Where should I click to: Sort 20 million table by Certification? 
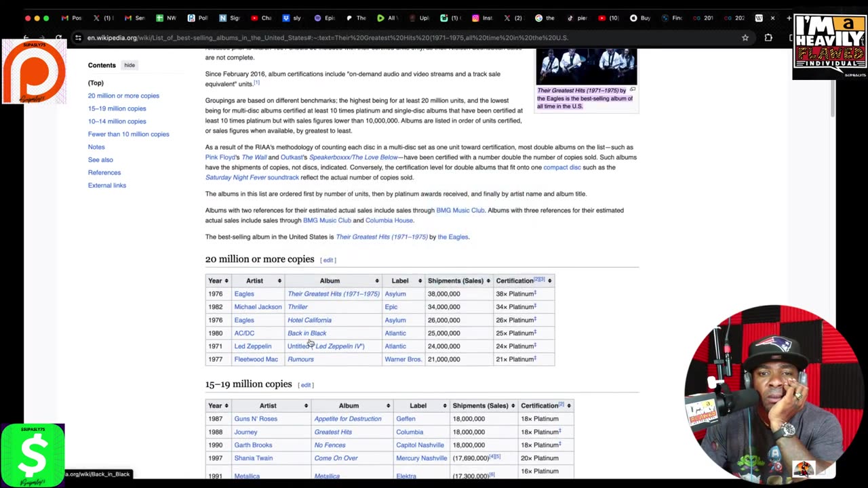524,281
